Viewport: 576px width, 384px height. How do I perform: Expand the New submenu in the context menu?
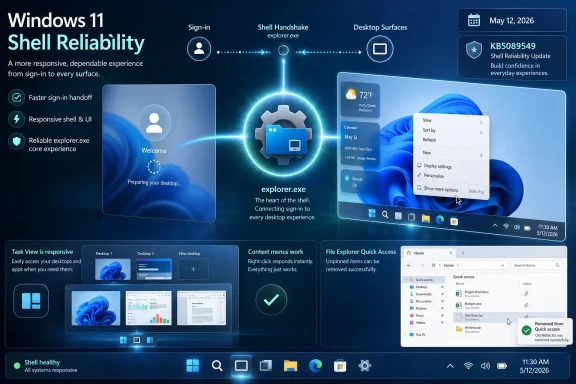[x=481, y=155]
